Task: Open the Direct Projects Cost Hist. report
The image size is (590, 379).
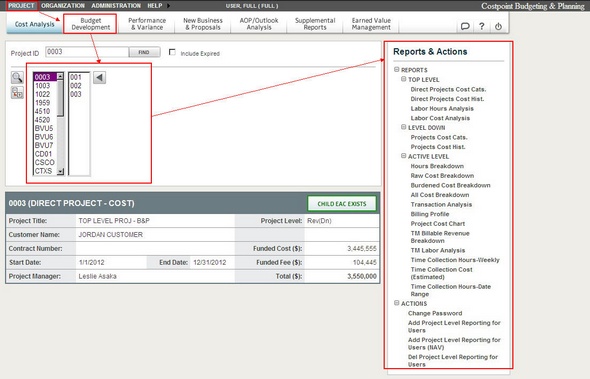Action: pos(447,99)
